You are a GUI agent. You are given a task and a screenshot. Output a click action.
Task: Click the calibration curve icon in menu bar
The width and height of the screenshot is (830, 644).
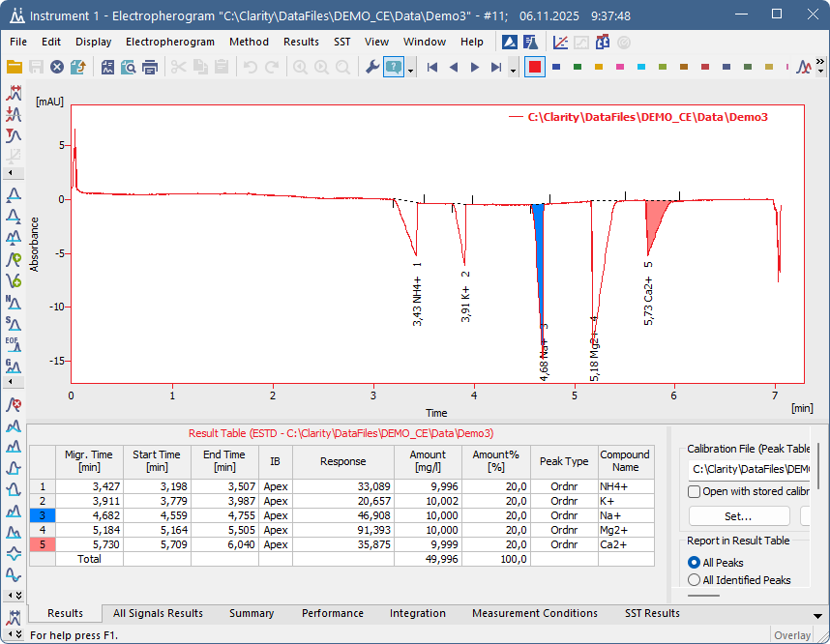(560, 42)
